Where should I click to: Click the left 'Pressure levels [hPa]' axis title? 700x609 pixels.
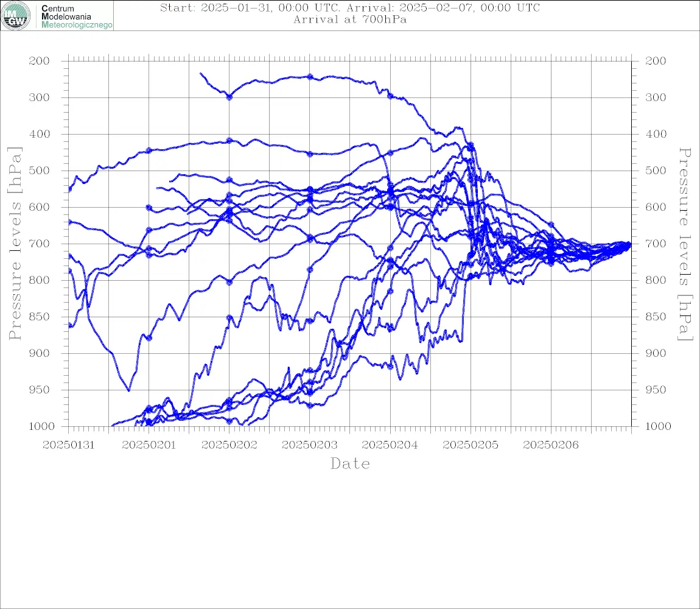point(15,244)
